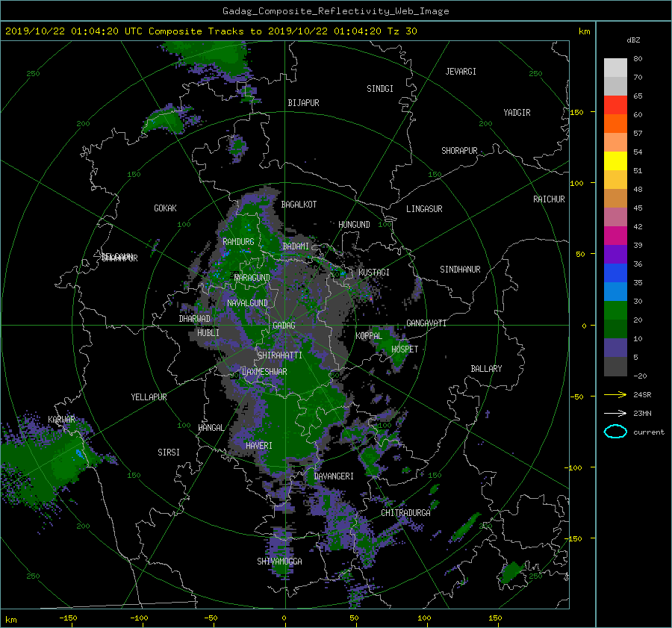672x628 pixels.
Task: Click the RAICHUR city label
Action: pos(549,199)
